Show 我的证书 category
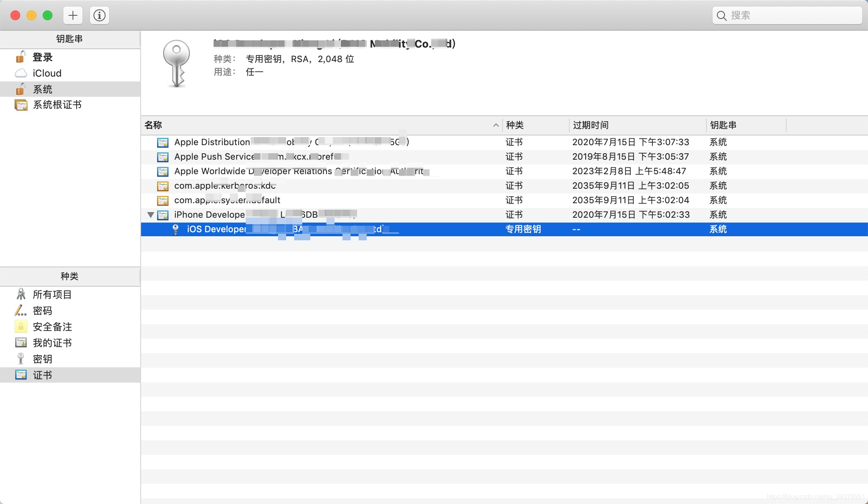 click(x=70, y=343)
